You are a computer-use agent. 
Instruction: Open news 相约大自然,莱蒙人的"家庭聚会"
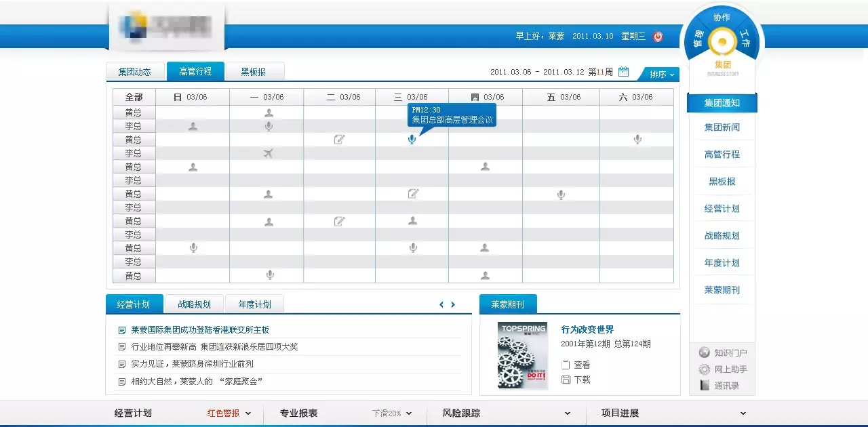point(197,382)
